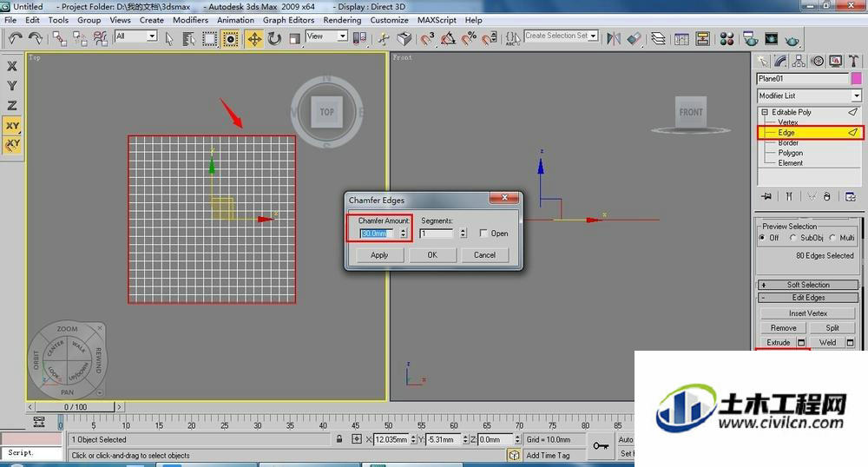Activate the Unlink Selection tool
868x467 pixels.
tap(80, 38)
